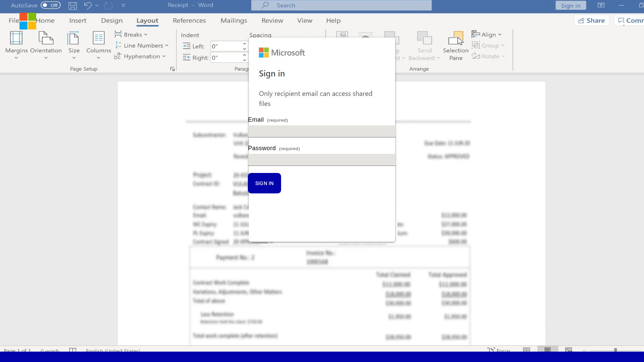Open Customize Quick Access Toolbar arrow
This screenshot has width=644, height=362.
coord(123,5)
